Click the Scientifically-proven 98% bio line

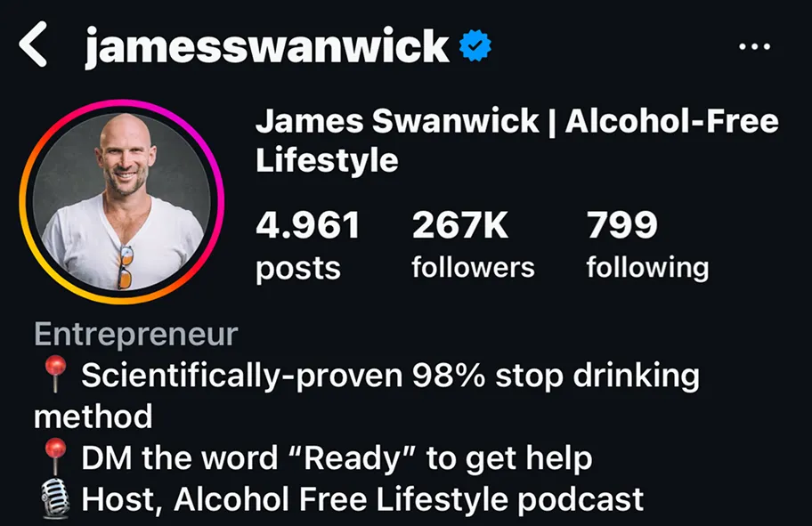(390, 376)
